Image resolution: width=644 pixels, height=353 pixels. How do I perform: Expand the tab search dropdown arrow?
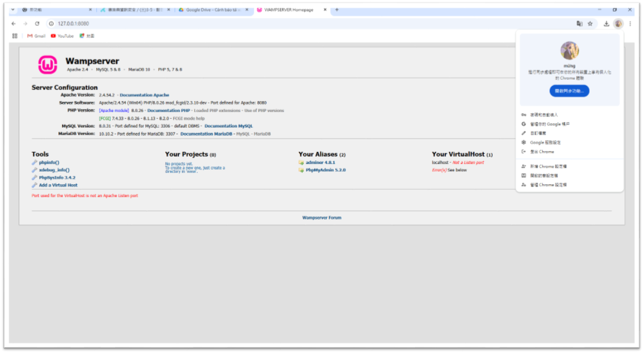click(x=13, y=9)
